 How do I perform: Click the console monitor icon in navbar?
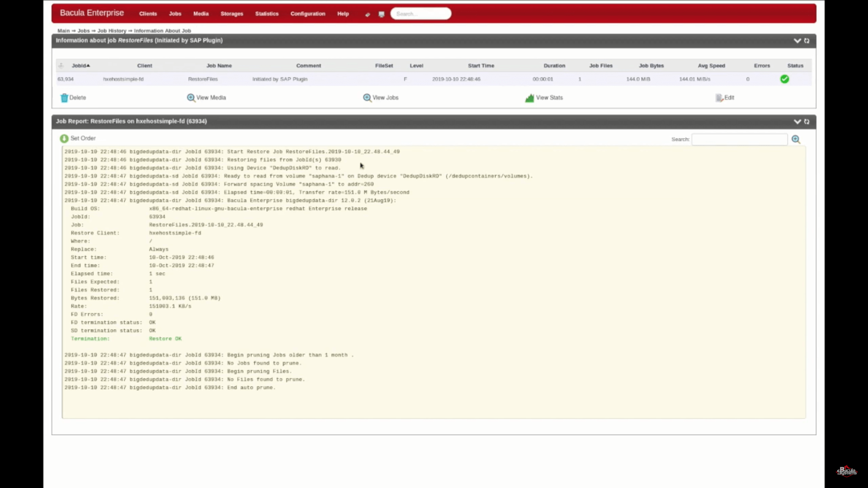pyautogui.click(x=381, y=14)
